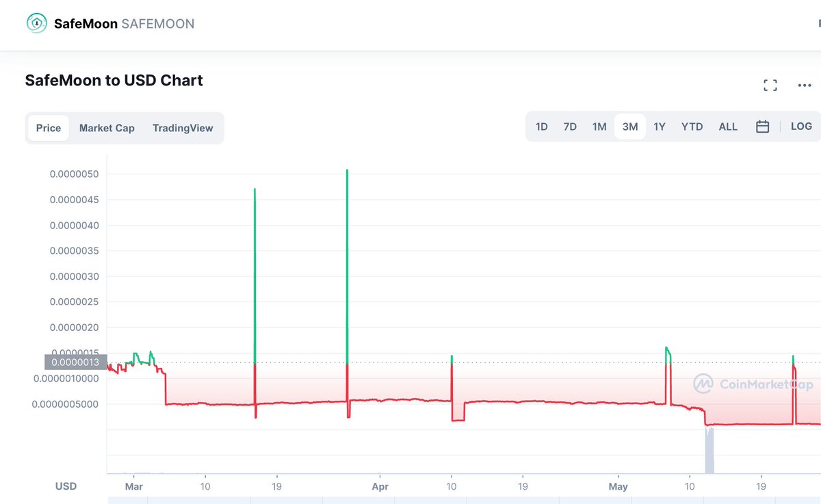This screenshot has height=504, width=821.
Task: Click the green price spike in mid March
Action: pos(255,276)
